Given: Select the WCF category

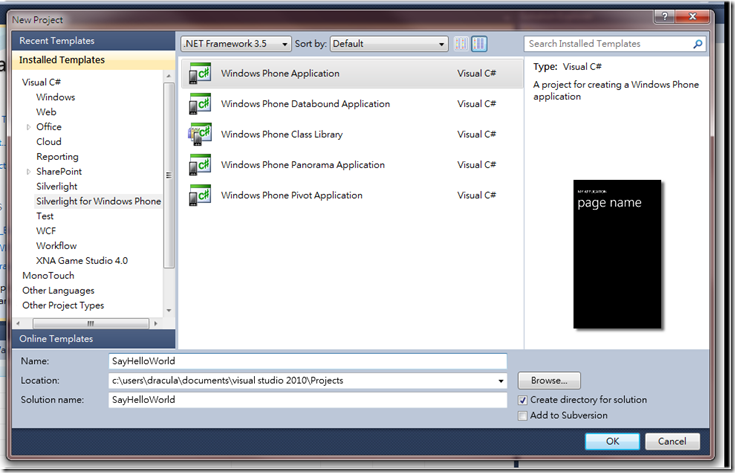Looking at the screenshot, I should (x=46, y=231).
